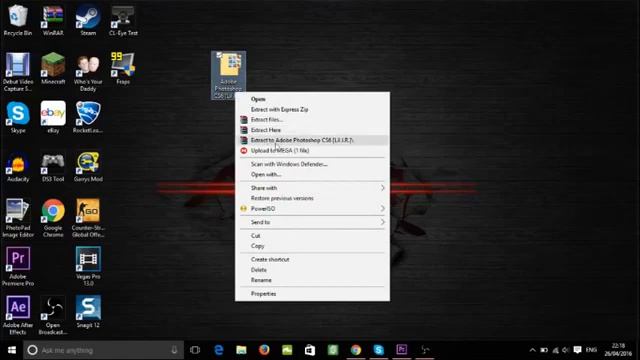Select Adobe Premiere Pro desktop icon

(18, 266)
